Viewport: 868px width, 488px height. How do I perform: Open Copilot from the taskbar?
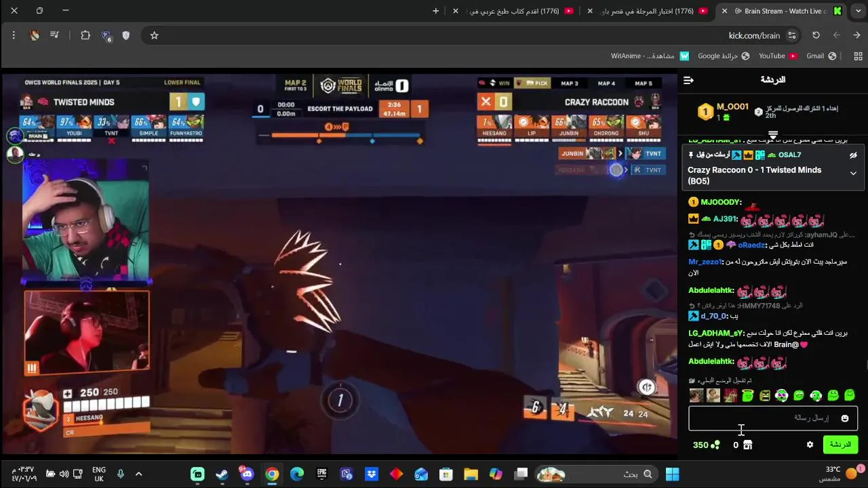pos(496,474)
